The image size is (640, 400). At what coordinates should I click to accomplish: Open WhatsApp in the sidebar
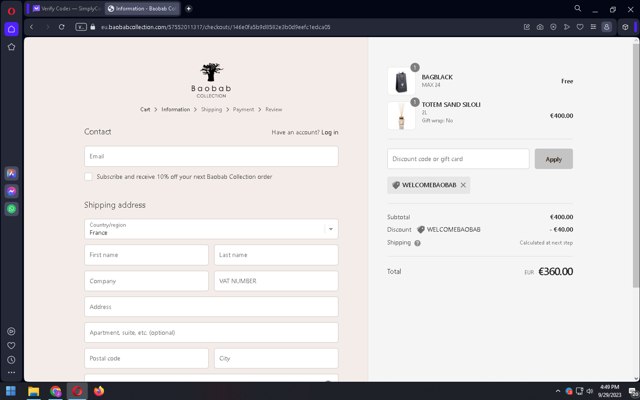11,209
